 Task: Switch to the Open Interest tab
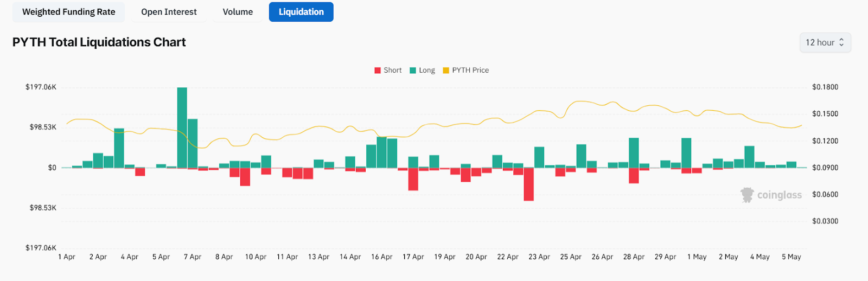pos(169,12)
